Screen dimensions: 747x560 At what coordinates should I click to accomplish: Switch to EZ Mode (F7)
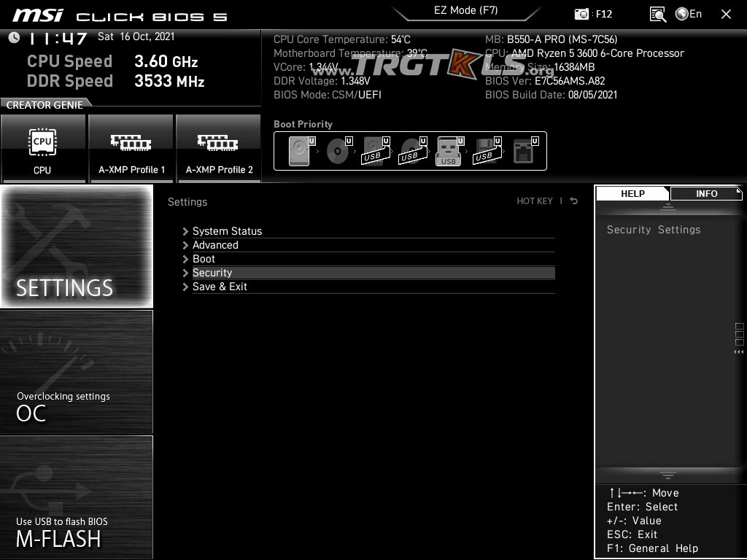465,11
